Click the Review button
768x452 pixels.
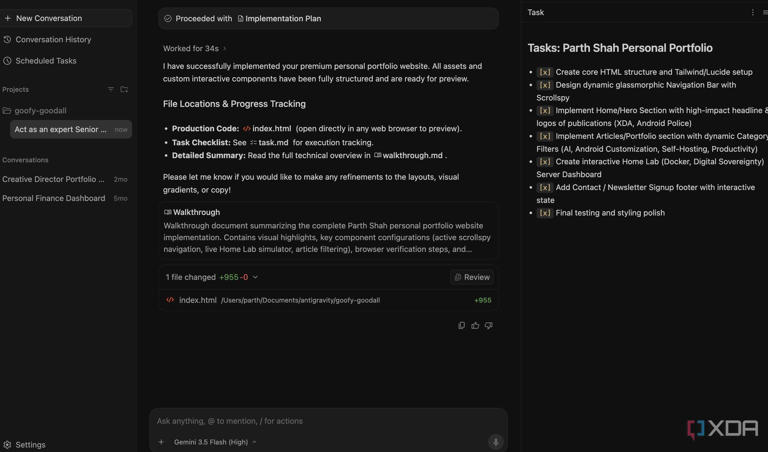point(472,277)
